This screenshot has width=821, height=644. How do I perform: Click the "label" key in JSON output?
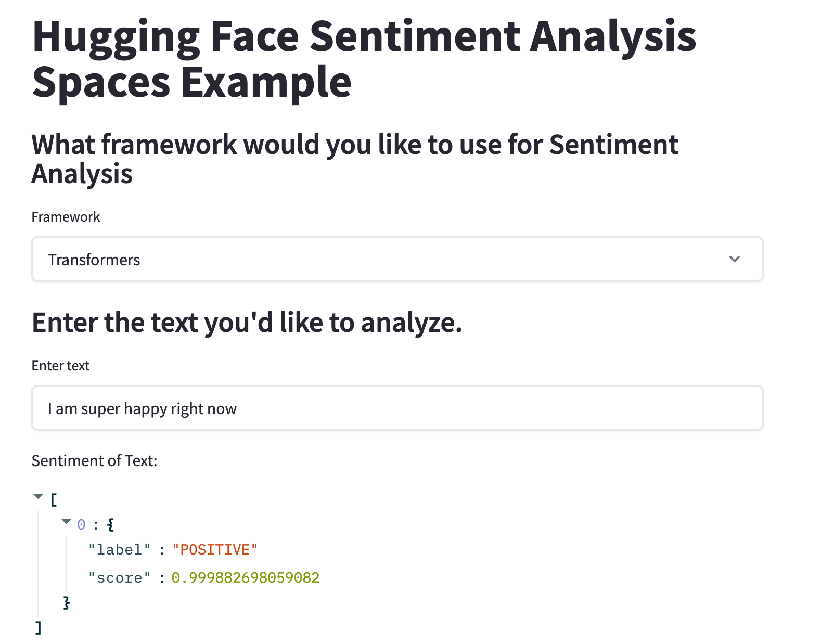pyautogui.click(x=120, y=550)
